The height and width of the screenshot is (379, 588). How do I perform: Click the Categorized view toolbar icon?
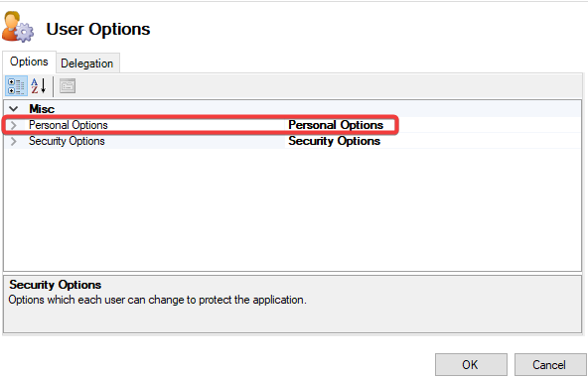(16, 85)
